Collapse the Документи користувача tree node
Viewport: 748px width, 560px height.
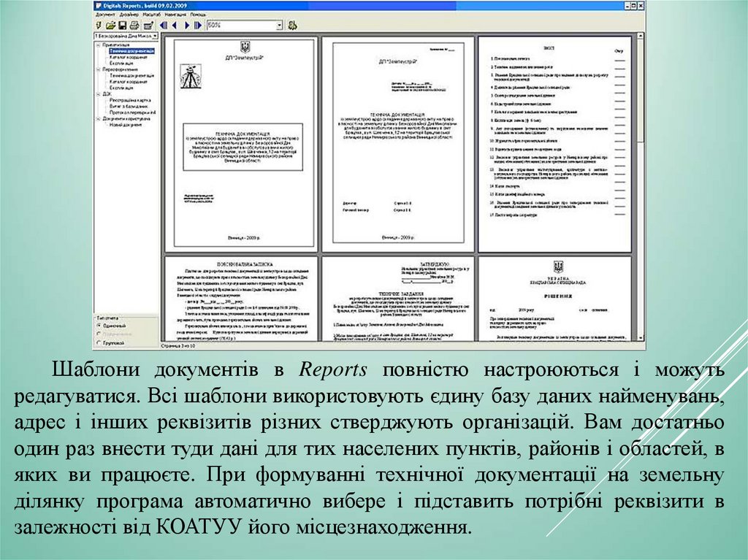tap(99, 119)
